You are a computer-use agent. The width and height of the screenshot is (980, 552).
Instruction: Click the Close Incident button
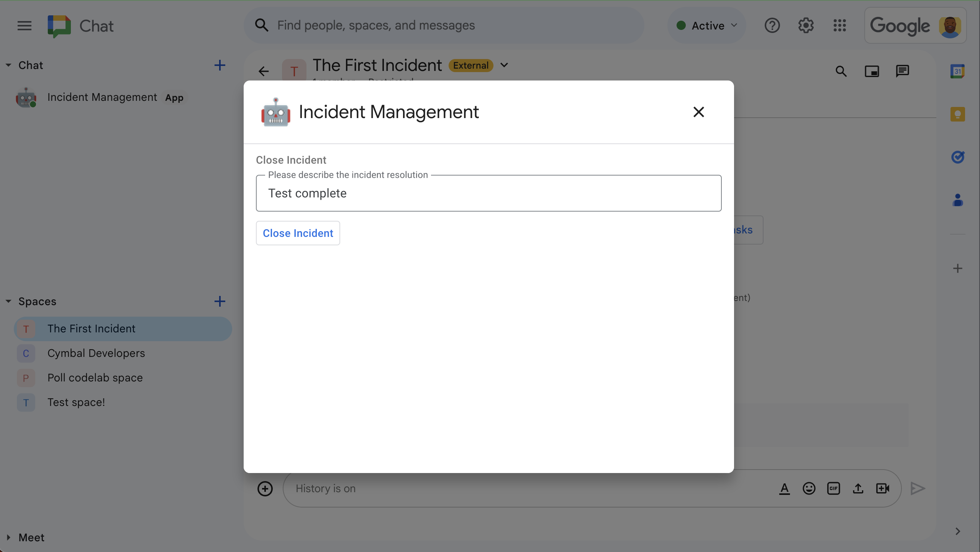pyautogui.click(x=298, y=232)
